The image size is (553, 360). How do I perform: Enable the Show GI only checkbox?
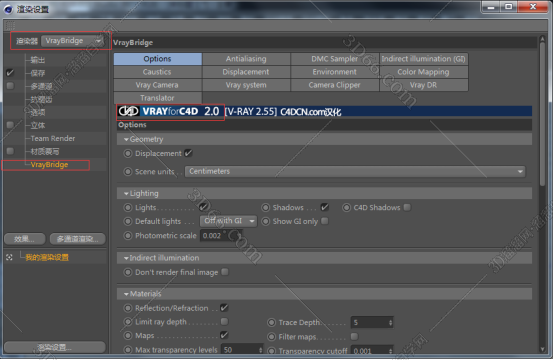tap(325, 221)
